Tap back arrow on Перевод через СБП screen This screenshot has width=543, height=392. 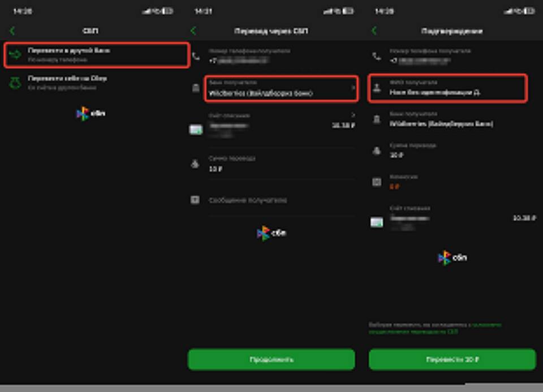(x=193, y=31)
